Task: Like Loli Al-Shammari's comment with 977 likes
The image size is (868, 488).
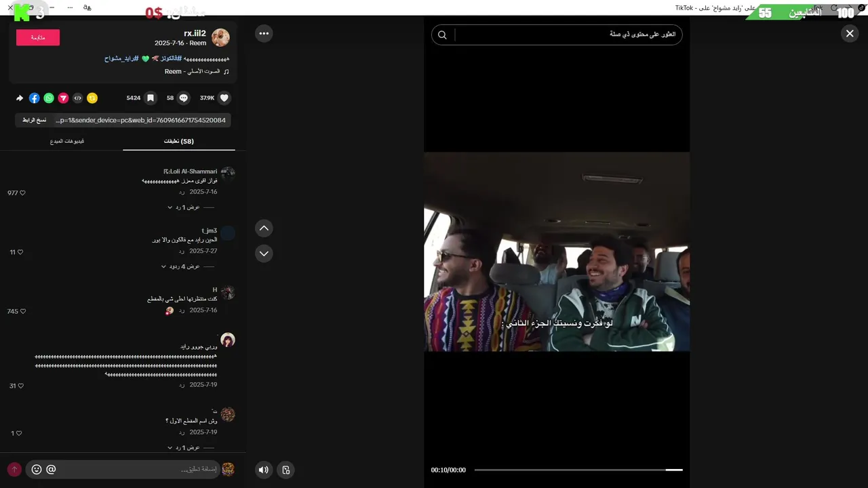Action: click(x=22, y=193)
